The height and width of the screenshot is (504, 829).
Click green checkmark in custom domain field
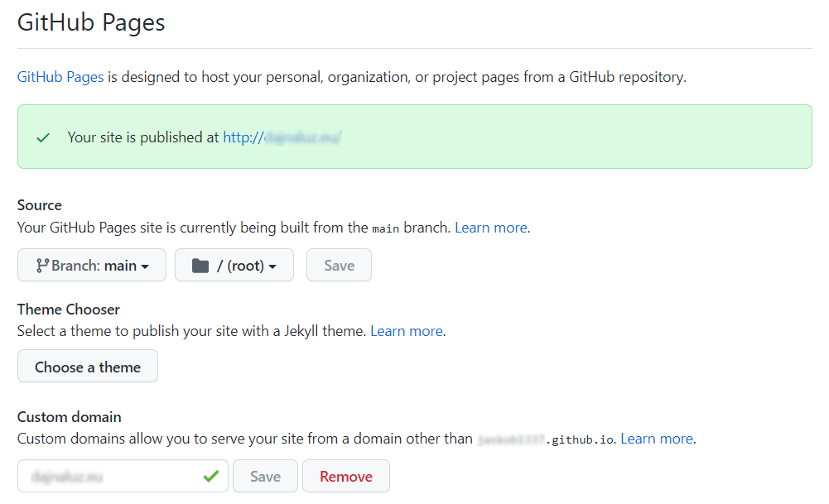(211, 476)
